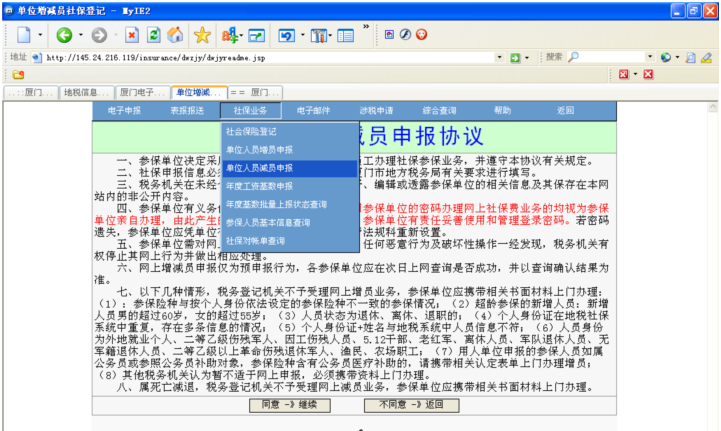Click the green Go arrow button
This screenshot has height=431, width=721.
click(515, 57)
